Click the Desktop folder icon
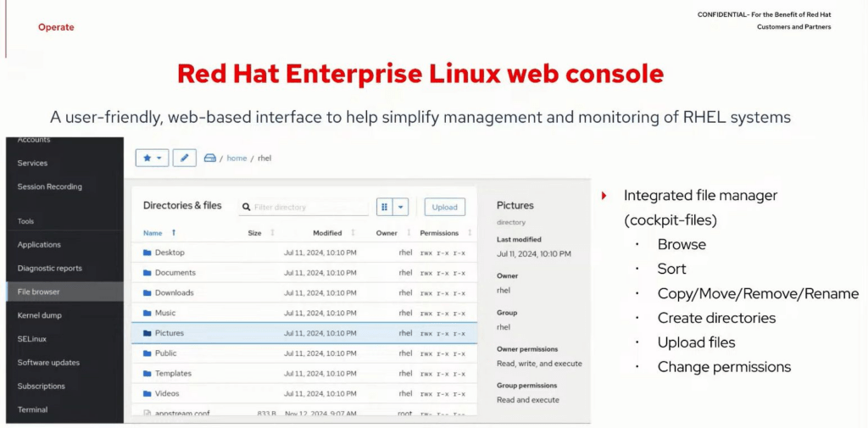 pos(147,253)
